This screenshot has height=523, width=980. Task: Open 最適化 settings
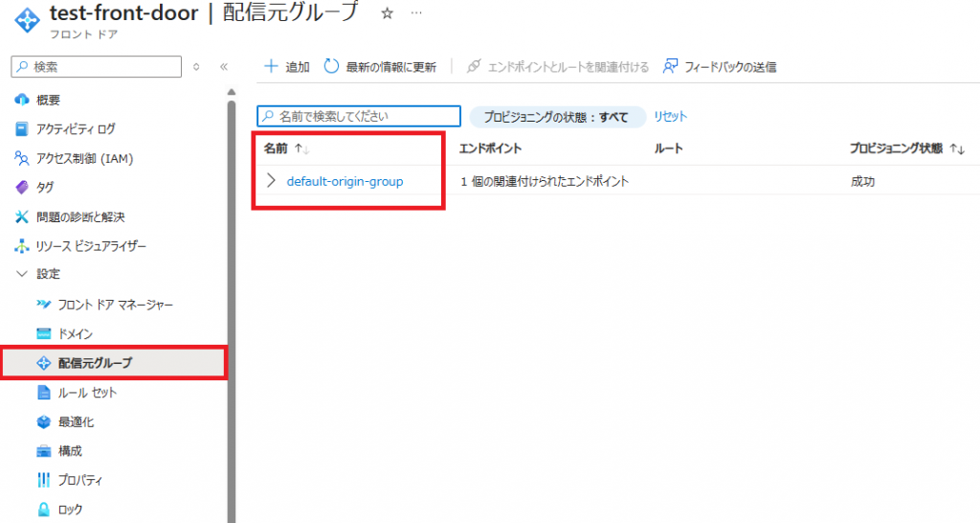(76, 421)
